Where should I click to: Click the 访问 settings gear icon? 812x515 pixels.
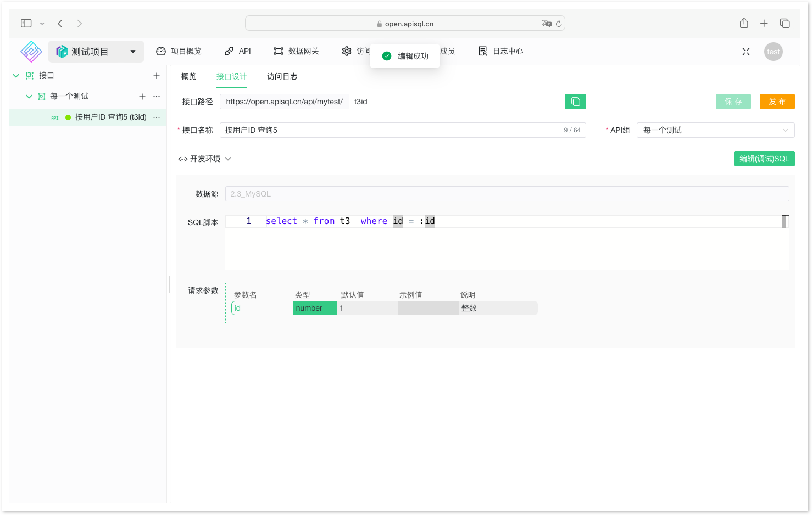click(x=347, y=51)
